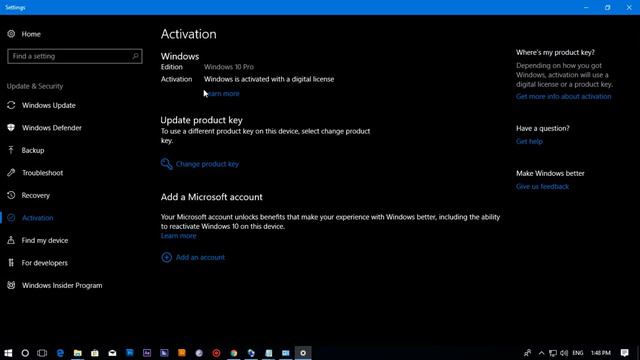Select Activation checkmark icon in sidebar

11,218
